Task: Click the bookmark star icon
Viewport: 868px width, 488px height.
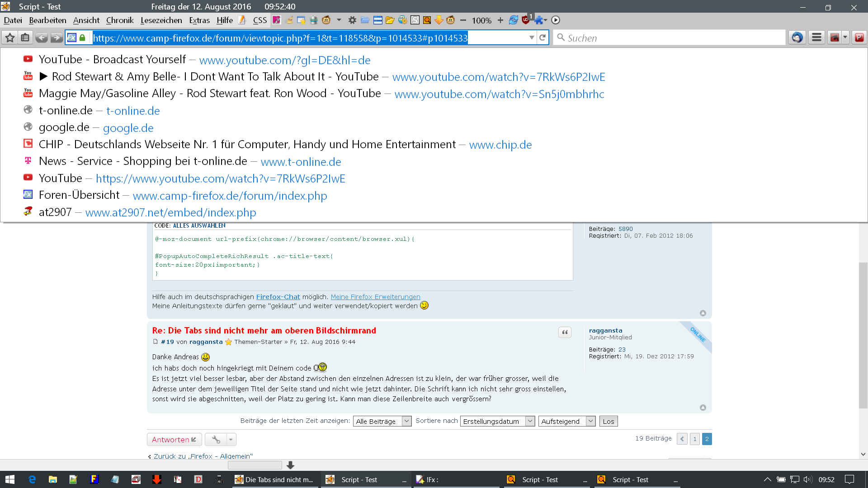Action: tap(10, 38)
